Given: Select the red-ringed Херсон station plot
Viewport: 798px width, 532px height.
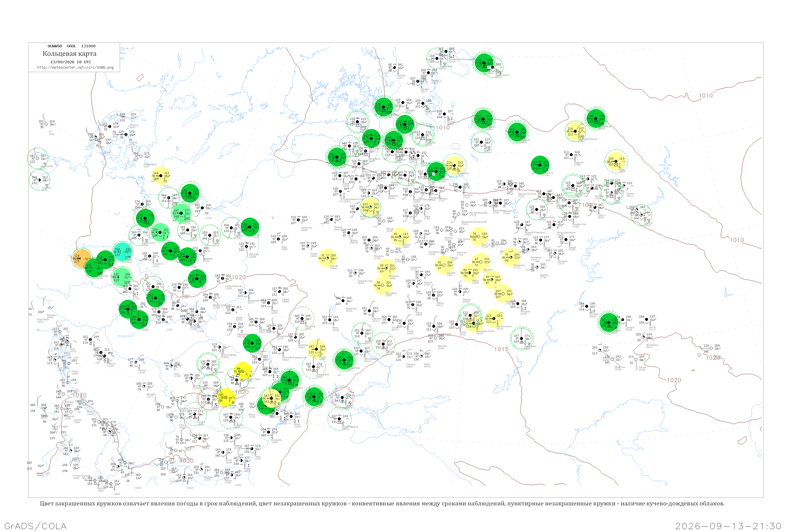Looking at the screenshot, I should (x=342, y=398).
